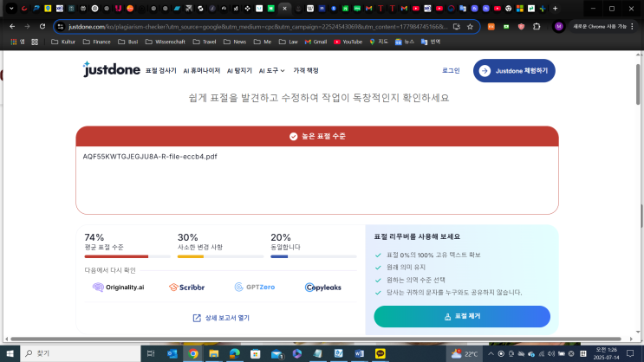Go to AI 탐지기 page
The height and width of the screenshot is (362, 644).
pyautogui.click(x=239, y=71)
